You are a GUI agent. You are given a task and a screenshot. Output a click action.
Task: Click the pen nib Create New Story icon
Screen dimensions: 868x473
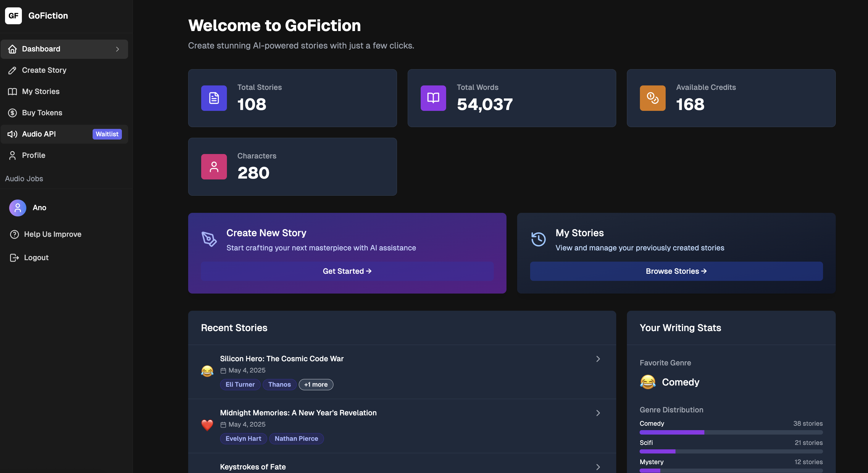[x=209, y=239]
